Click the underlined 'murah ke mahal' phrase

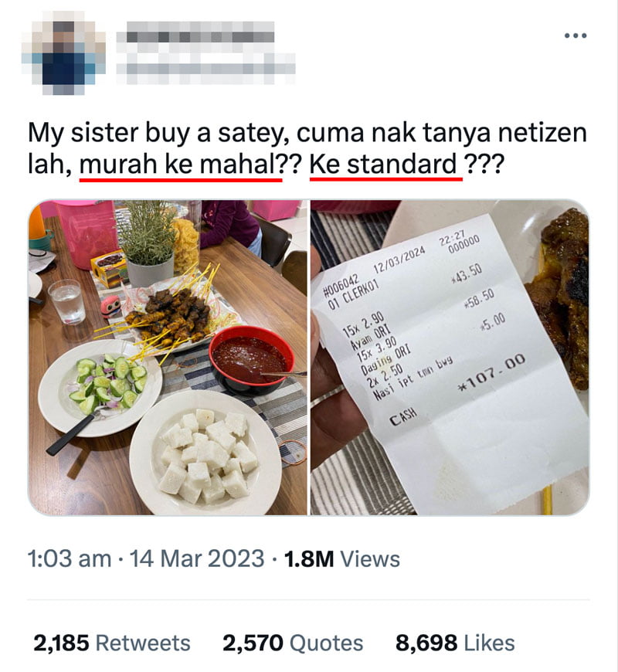(x=181, y=165)
